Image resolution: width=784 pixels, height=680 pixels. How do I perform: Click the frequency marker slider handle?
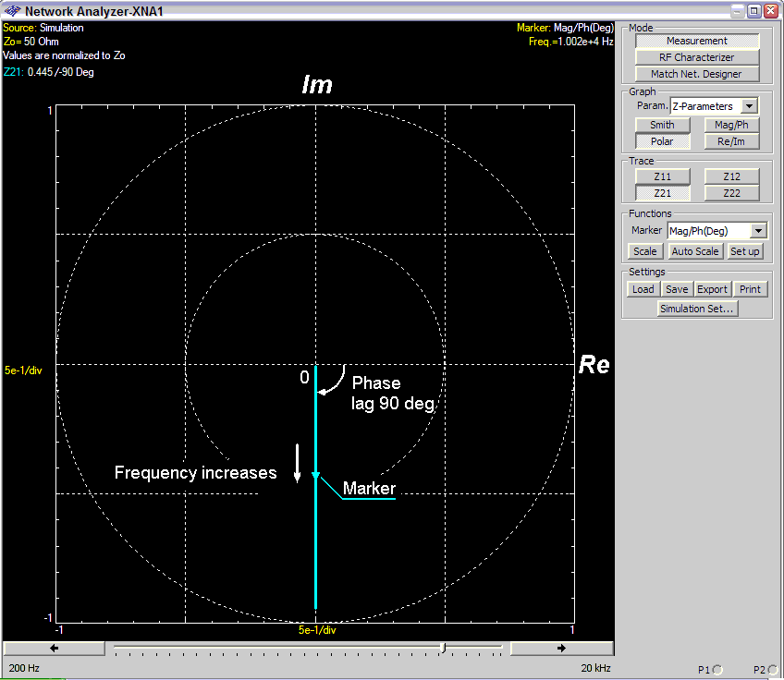[444, 649]
